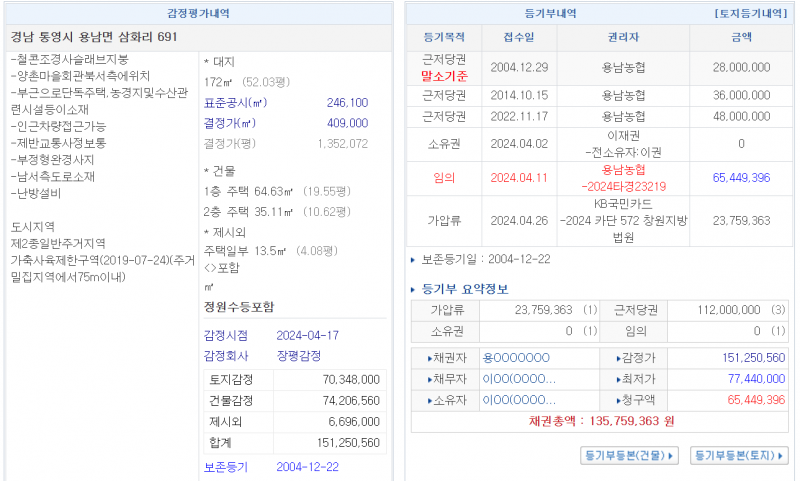Select the 2004.12.29 receipt date
The image size is (800, 481).
[519, 67]
